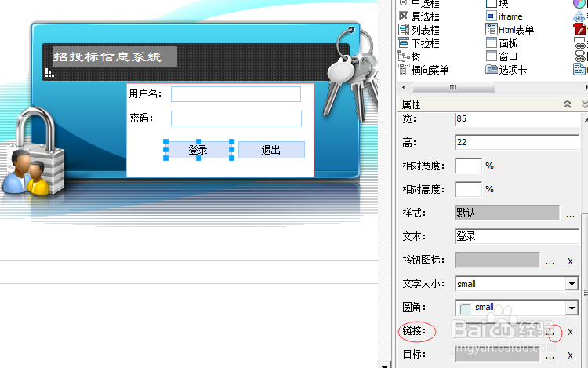Select the 面板 panel component
This screenshot has width=588, height=368.
point(502,43)
